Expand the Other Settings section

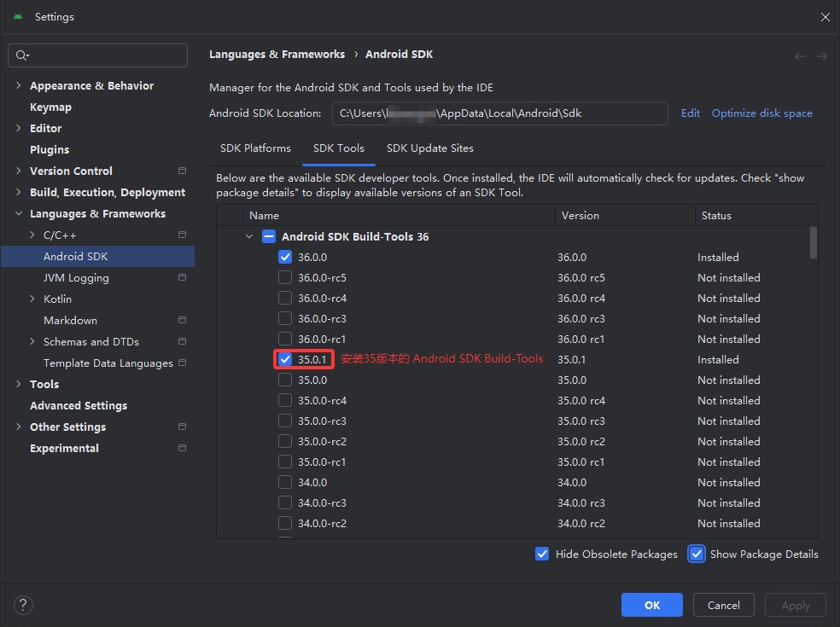[19, 427]
